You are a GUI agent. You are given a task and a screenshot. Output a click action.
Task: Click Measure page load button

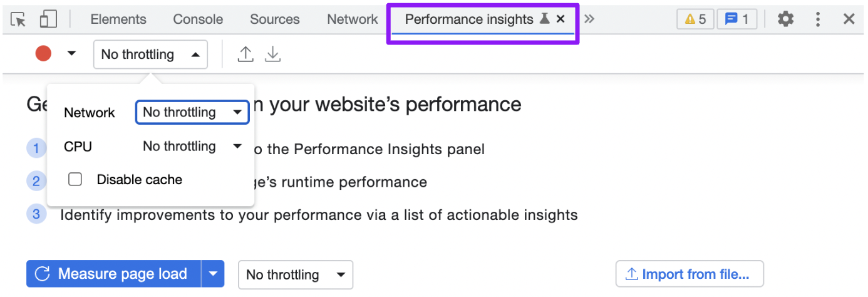tap(113, 274)
